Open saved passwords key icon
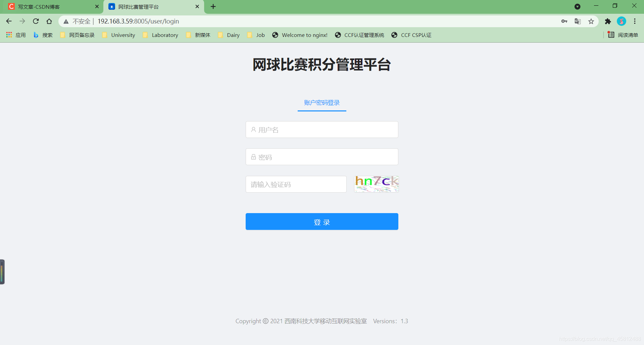The width and height of the screenshot is (644, 345). (564, 21)
